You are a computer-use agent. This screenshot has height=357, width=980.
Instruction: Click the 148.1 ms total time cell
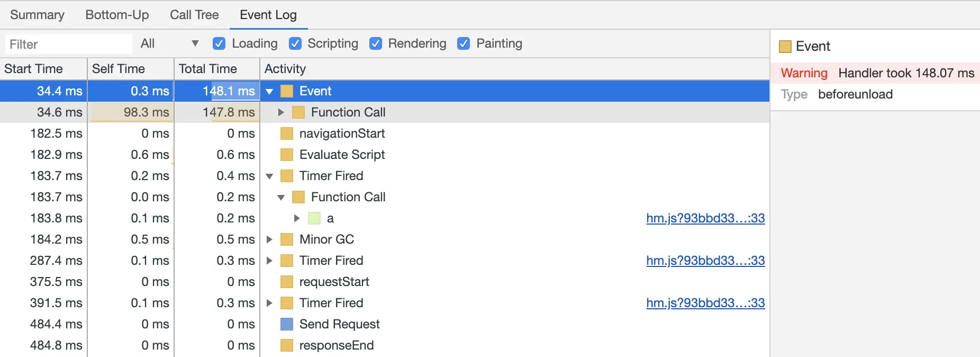pos(217,91)
